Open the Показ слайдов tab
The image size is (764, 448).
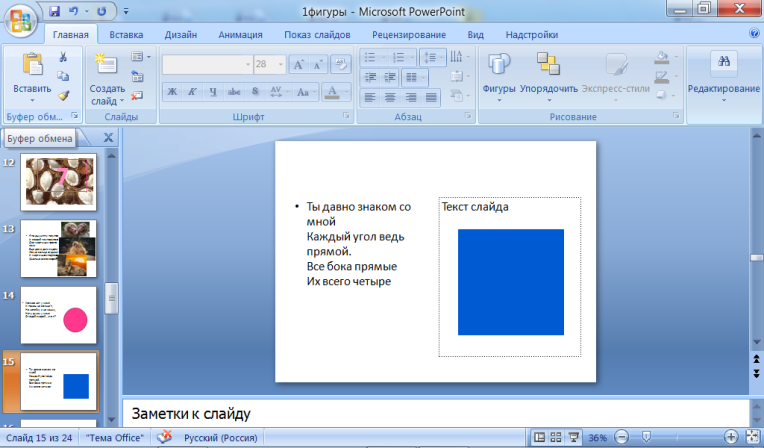tap(317, 35)
